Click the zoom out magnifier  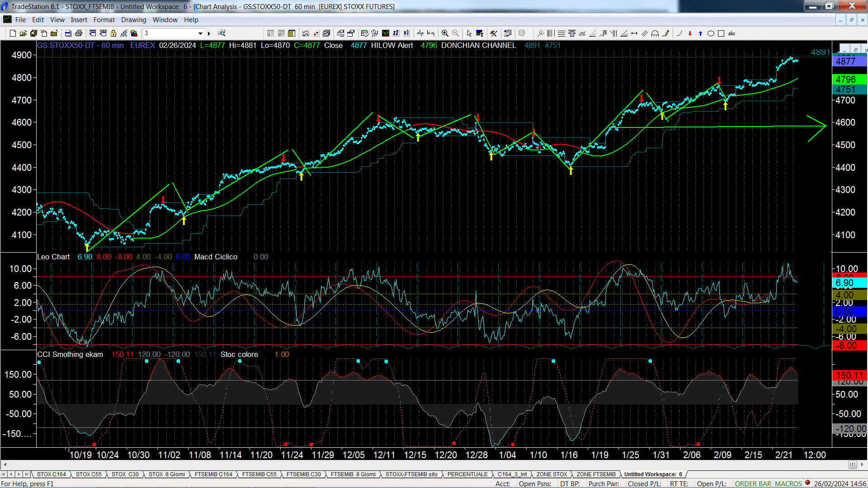[x=455, y=33]
